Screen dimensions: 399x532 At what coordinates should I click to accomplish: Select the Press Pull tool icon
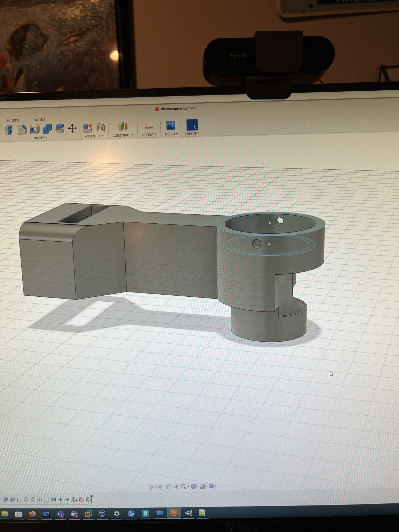point(10,130)
